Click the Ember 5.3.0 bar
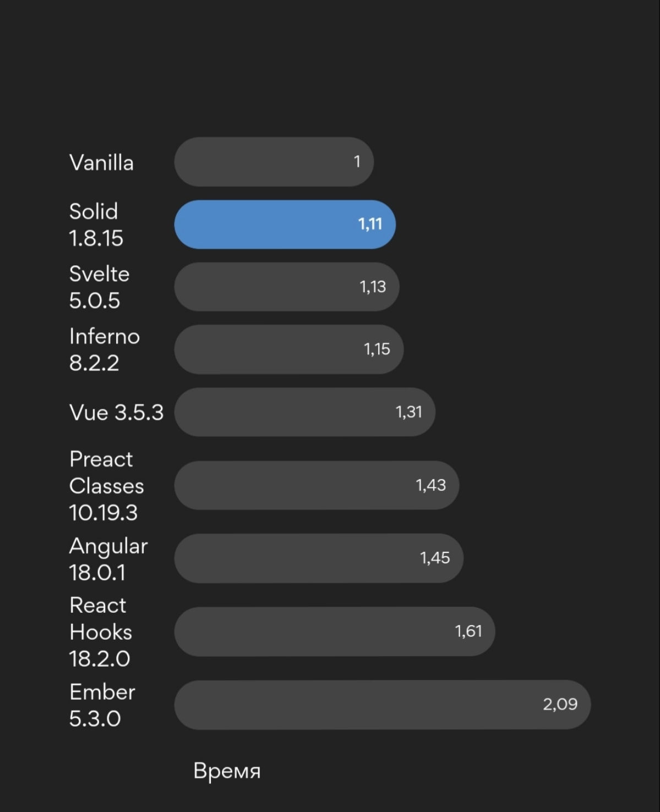This screenshot has height=812, width=660. (383, 705)
